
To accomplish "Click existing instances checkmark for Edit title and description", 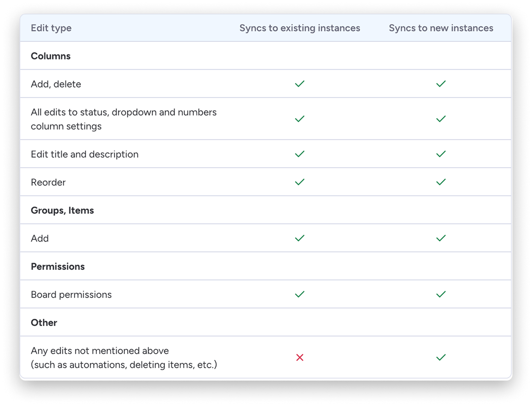I will 300,154.
